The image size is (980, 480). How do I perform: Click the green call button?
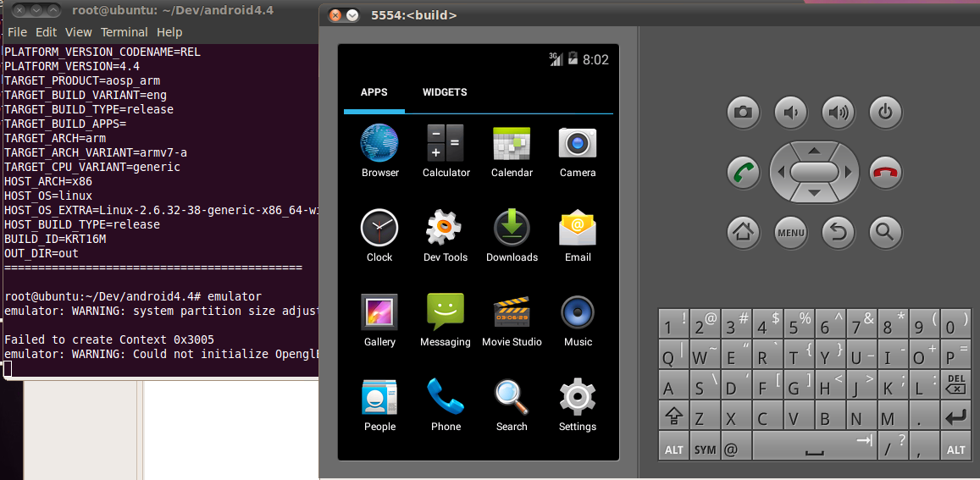[743, 173]
